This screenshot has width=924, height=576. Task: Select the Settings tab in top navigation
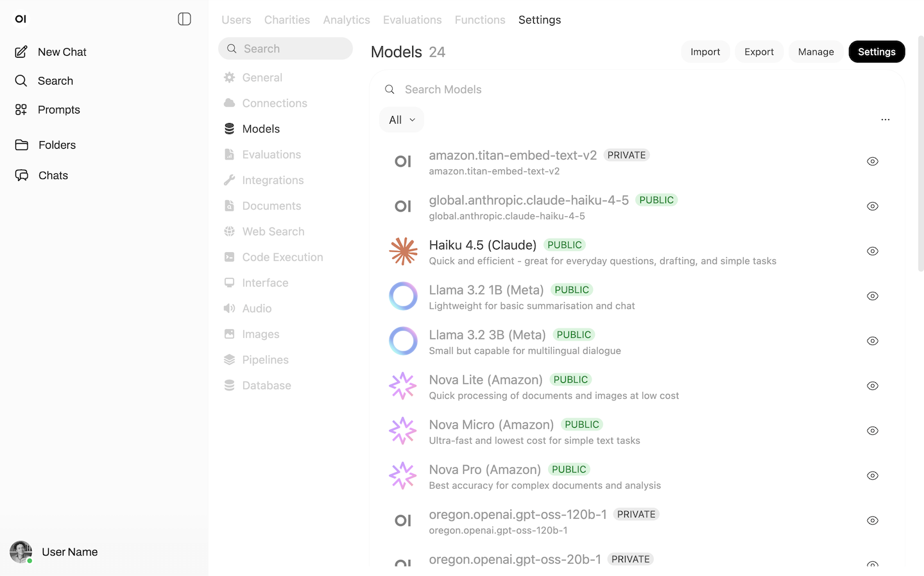coord(540,20)
